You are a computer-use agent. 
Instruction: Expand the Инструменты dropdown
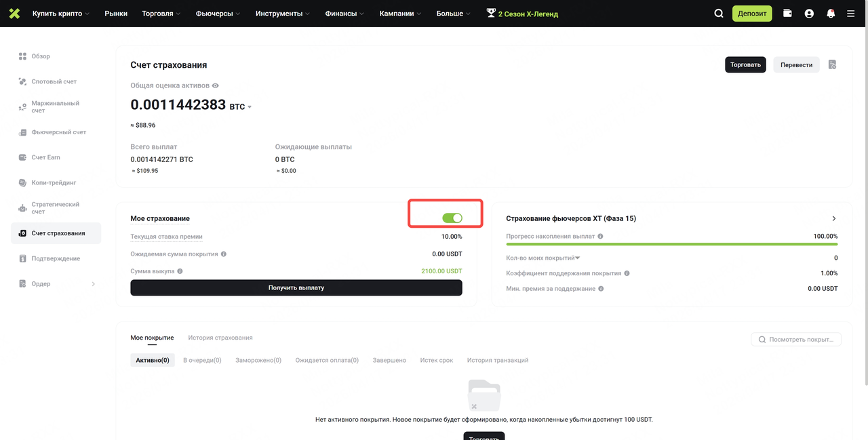pyautogui.click(x=283, y=14)
